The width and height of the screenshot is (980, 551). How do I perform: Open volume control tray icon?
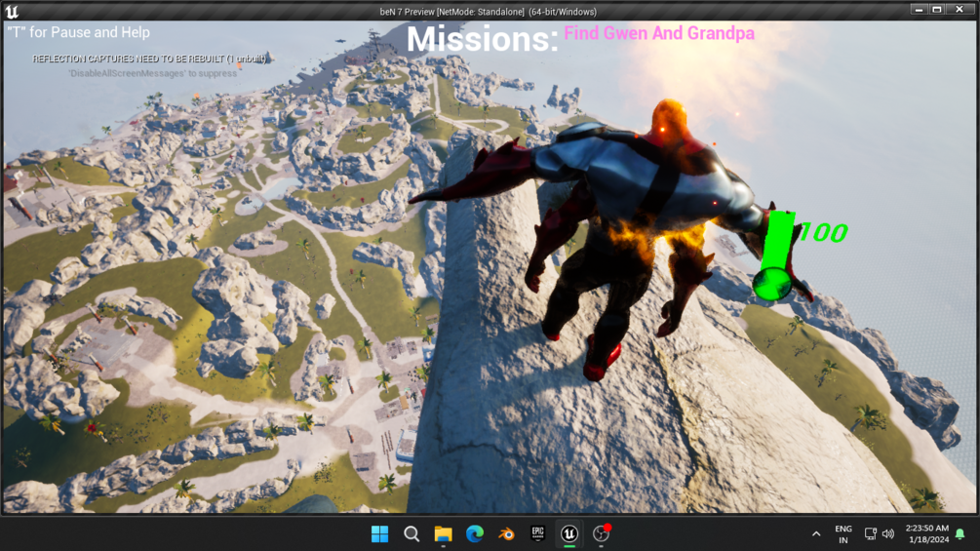coord(888,534)
